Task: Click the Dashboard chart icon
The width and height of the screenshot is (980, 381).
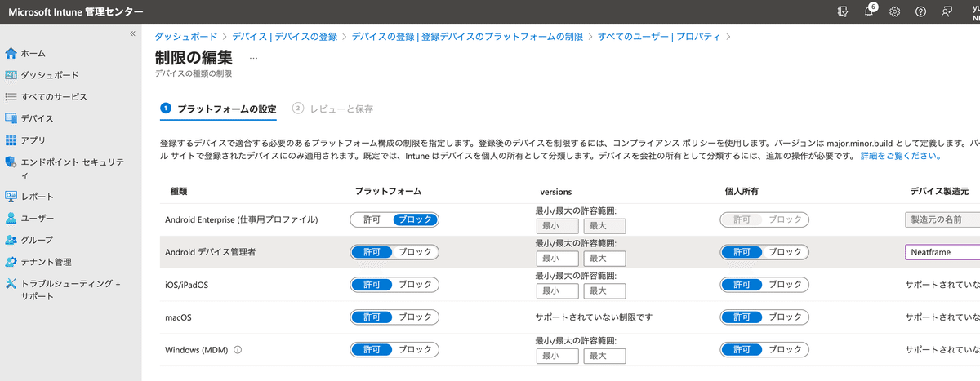Action: [x=11, y=75]
